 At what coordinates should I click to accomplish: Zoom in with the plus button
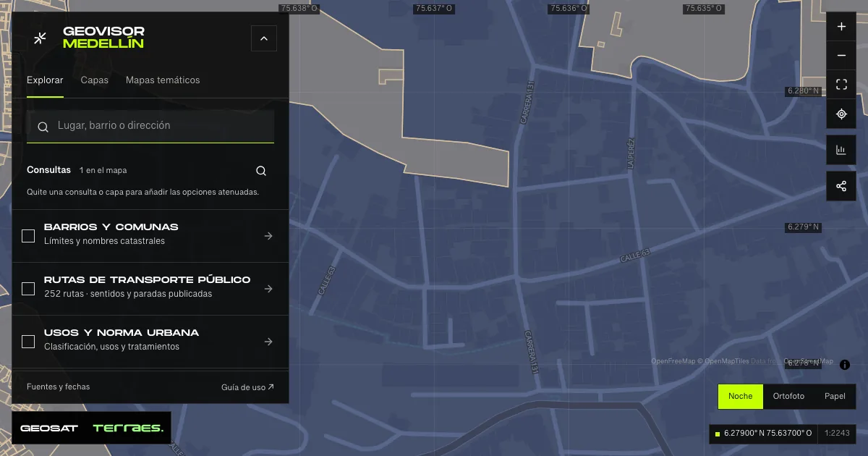[x=841, y=27]
